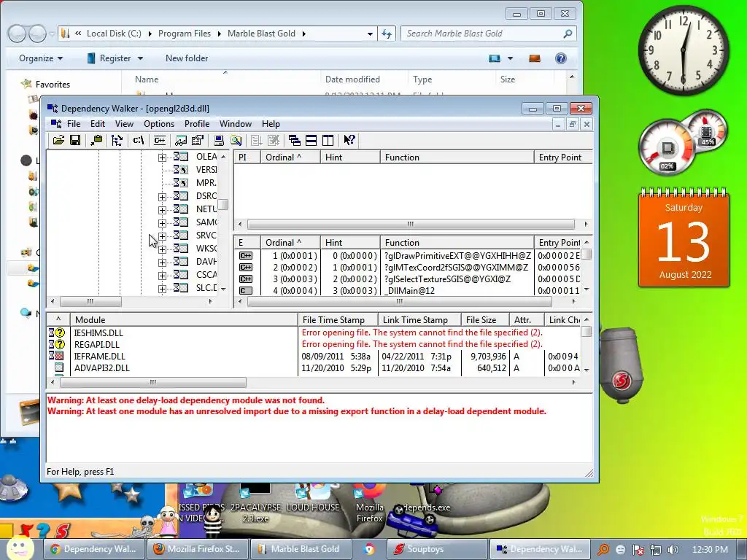Expand the DAVH tree node
The image size is (747, 560).
point(162,262)
